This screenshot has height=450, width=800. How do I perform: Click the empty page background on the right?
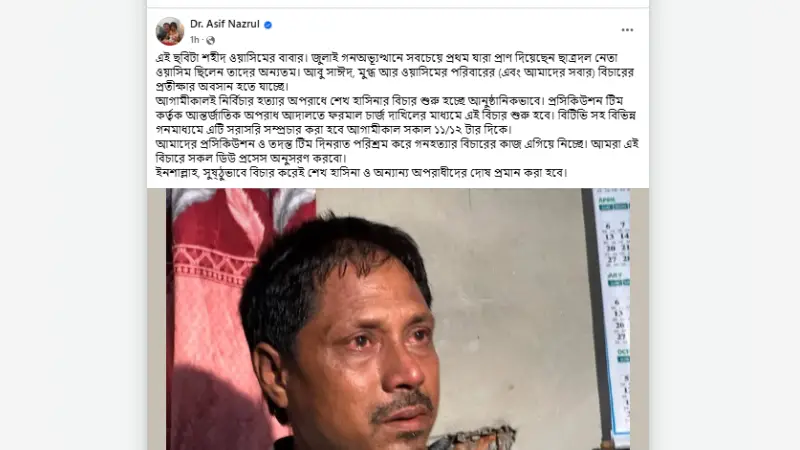pos(724,225)
